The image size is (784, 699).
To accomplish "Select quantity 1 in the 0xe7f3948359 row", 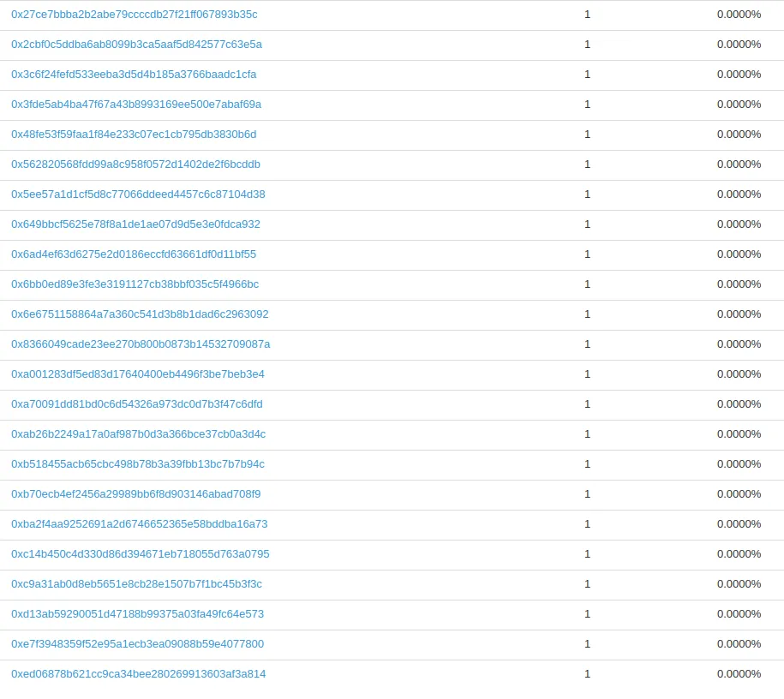I will pyautogui.click(x=588, y=644).
